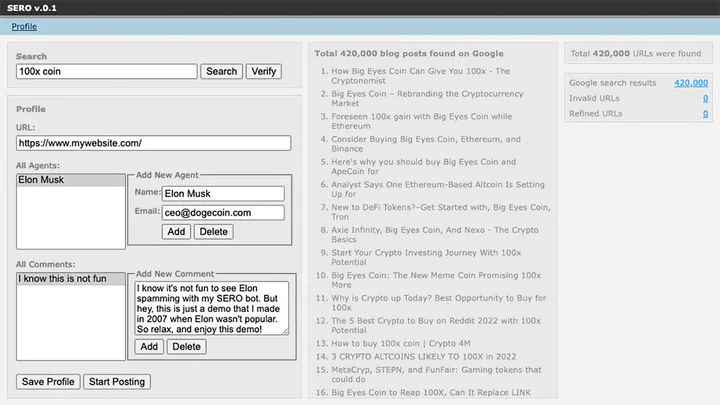This screenshot has width=720, height=405.
Task: Click result 'How to buy 100x coin | Crypto 4M'
Action: [x=400, y=343]
